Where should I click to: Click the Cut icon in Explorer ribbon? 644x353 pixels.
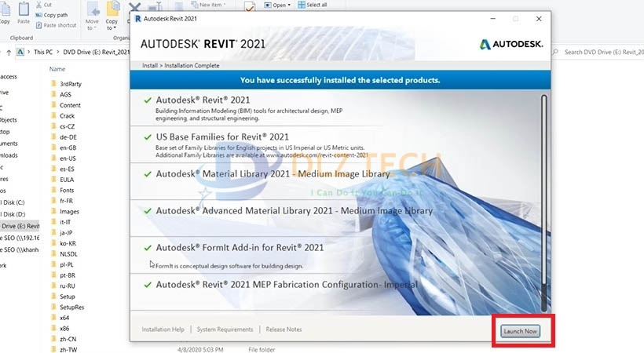tap(39, 5)
